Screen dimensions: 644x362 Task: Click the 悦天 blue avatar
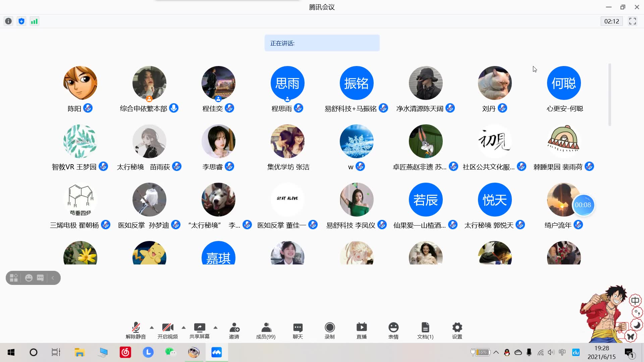[495, 199]
